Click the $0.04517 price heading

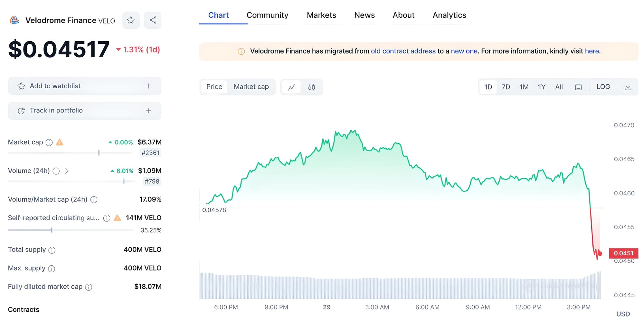tap(59, 50)
